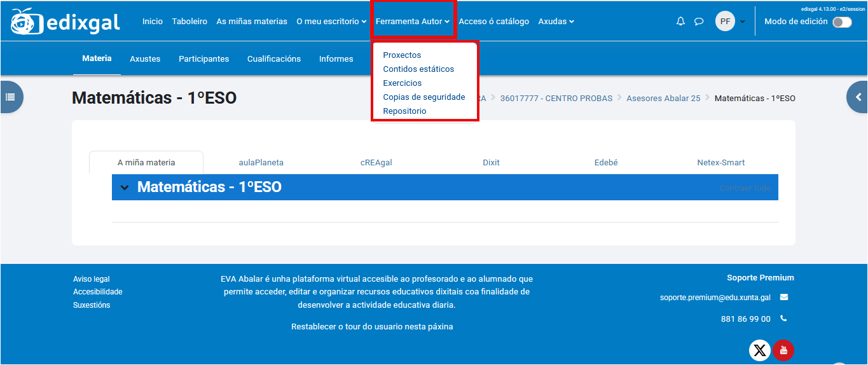This screenshot has width=868, height=365.
Task: Collapse the Matemáticas - 1ºESO section chevron
Action: pos(124,188)
